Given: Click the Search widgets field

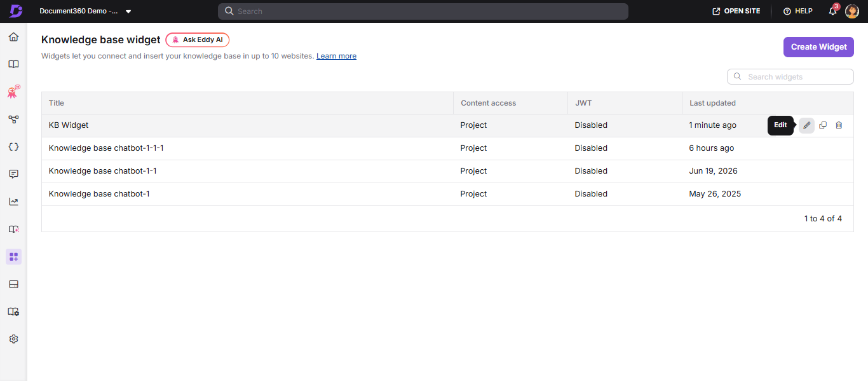Looking at the screenshot, I should coord(790,76).
